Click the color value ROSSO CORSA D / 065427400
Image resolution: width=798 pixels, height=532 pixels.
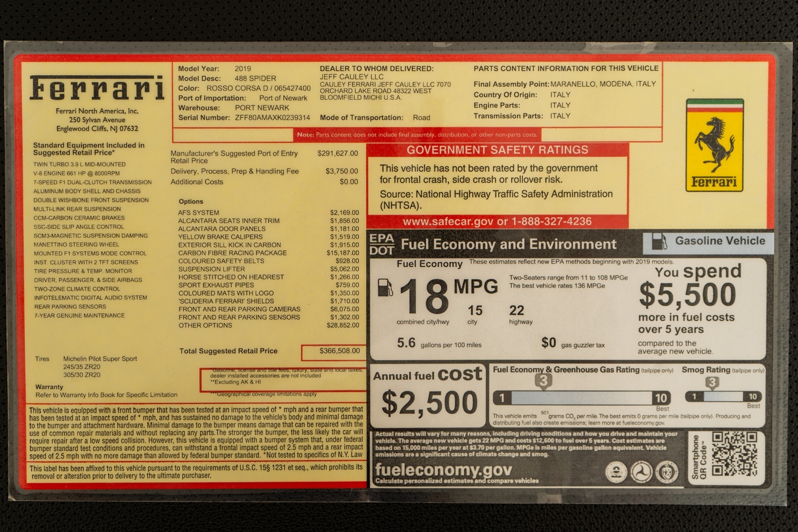258,88
